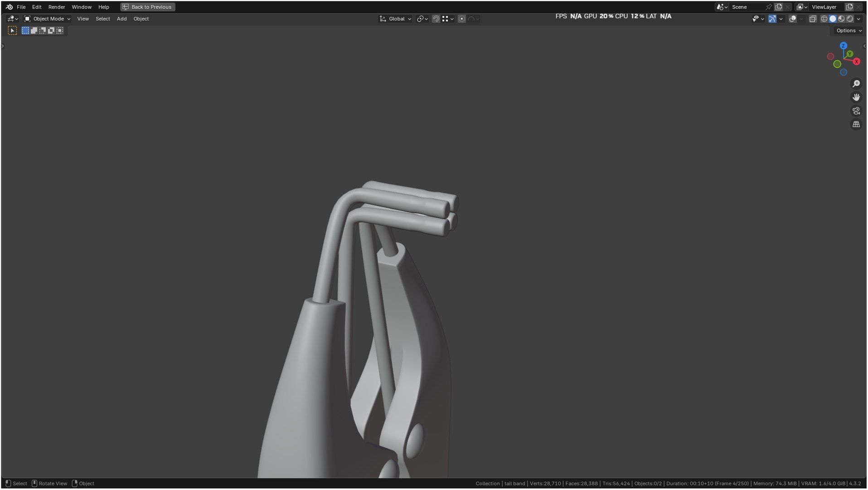Viewport: 868px width, 490px height.
Task: Click the zoom magnifier viewport button
Action: pyautogui.click(x=856, y=84)
